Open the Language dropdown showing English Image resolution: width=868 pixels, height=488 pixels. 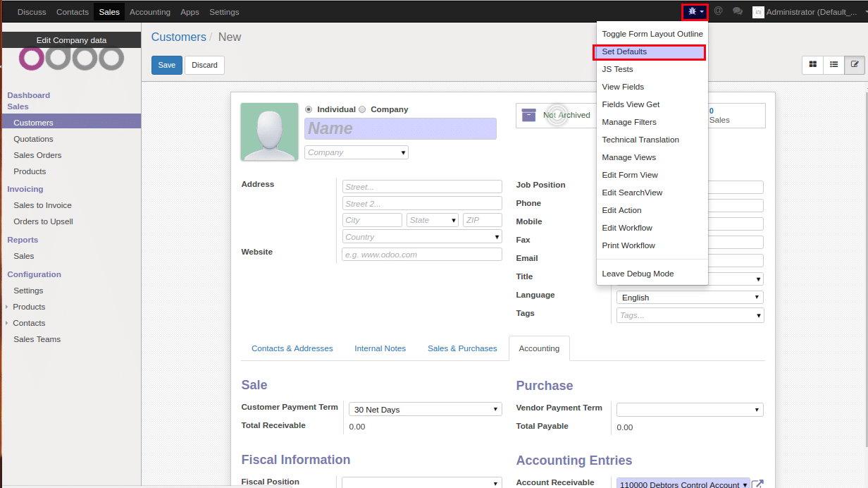point(690,298)
